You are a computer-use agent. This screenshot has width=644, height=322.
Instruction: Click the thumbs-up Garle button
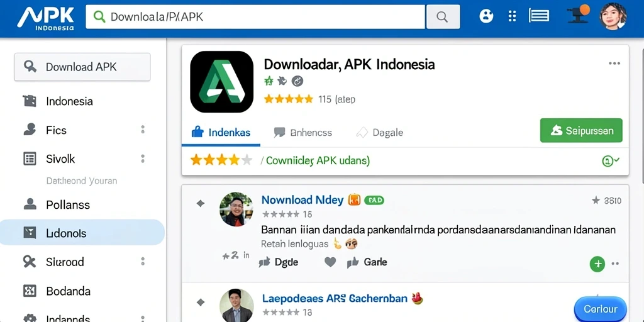click(x=367, y=262)
